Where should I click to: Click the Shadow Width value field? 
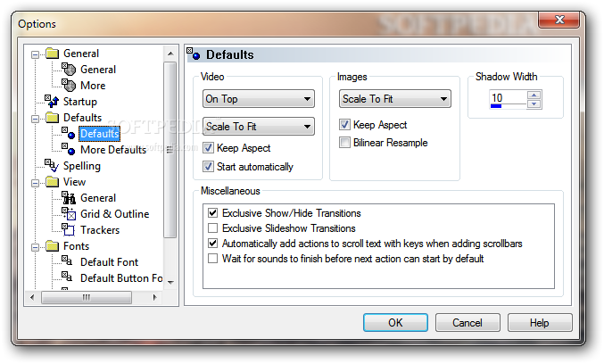tap(508, 99)
